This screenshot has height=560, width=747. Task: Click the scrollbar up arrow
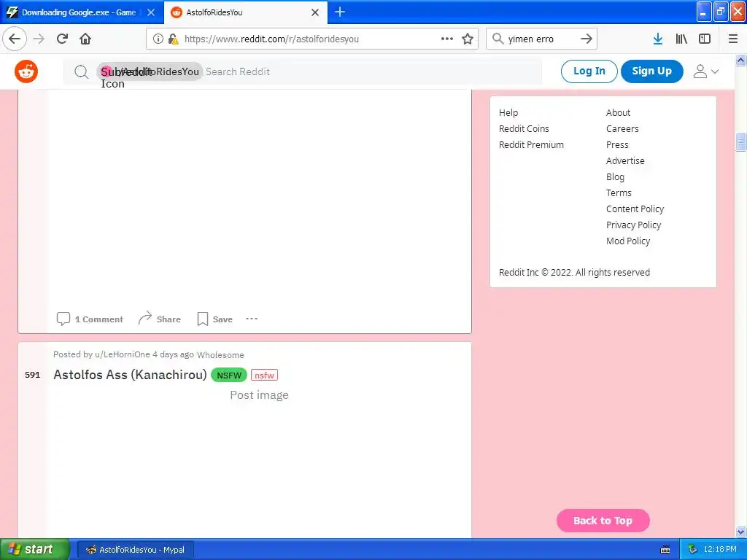tap(740, 60)
